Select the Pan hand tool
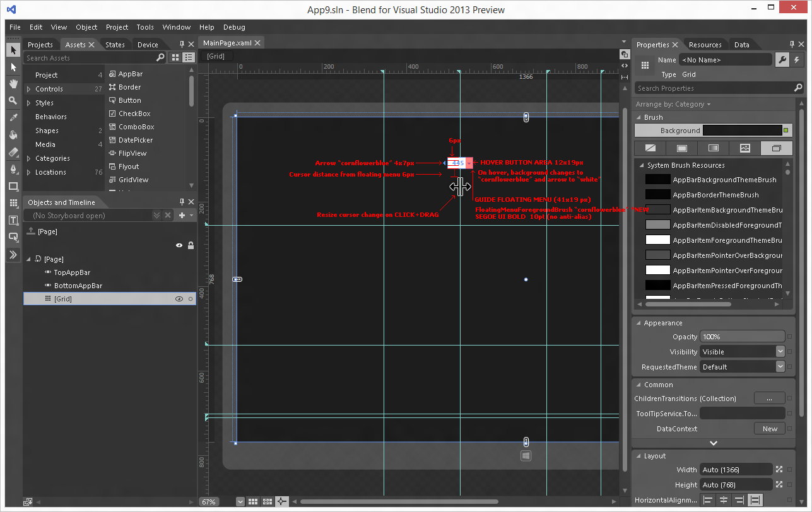The image size is (812, 512). pos(13,84)
